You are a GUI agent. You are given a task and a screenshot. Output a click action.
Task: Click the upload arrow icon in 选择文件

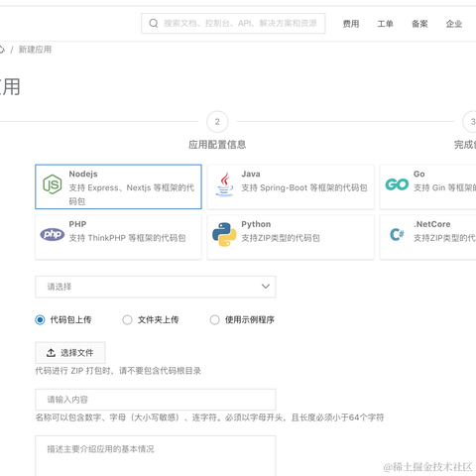coord(51,353)
